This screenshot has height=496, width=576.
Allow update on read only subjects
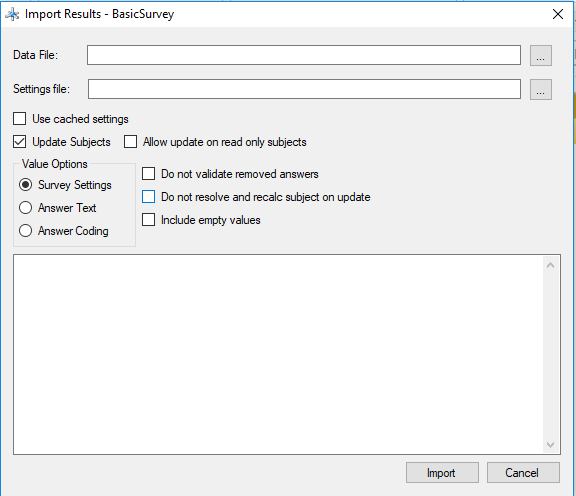click(x=130, y=142)
